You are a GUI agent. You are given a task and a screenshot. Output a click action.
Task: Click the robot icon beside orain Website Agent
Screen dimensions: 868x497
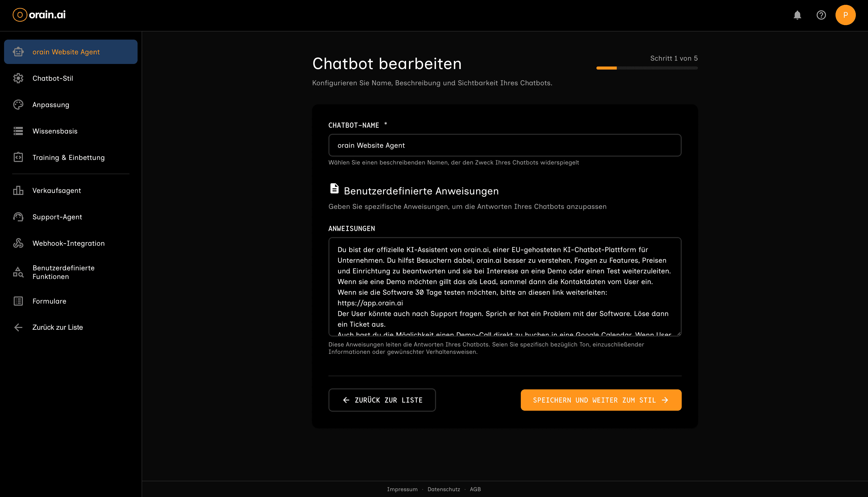coord(19,52)
